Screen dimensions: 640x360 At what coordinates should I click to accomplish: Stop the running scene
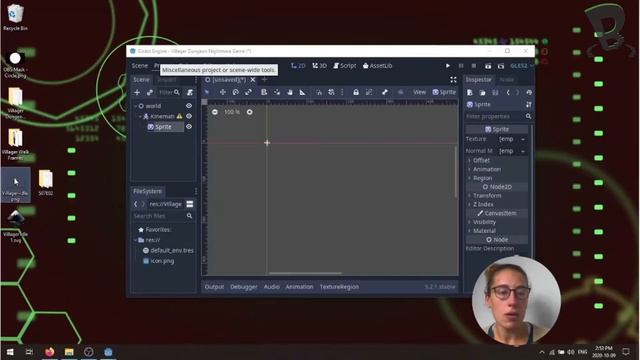click(x=473, y=66)
